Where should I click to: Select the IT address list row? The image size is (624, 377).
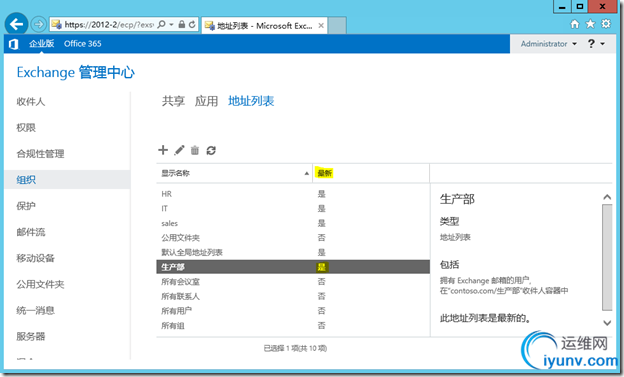pyautogui.click(x=293, y=209)
